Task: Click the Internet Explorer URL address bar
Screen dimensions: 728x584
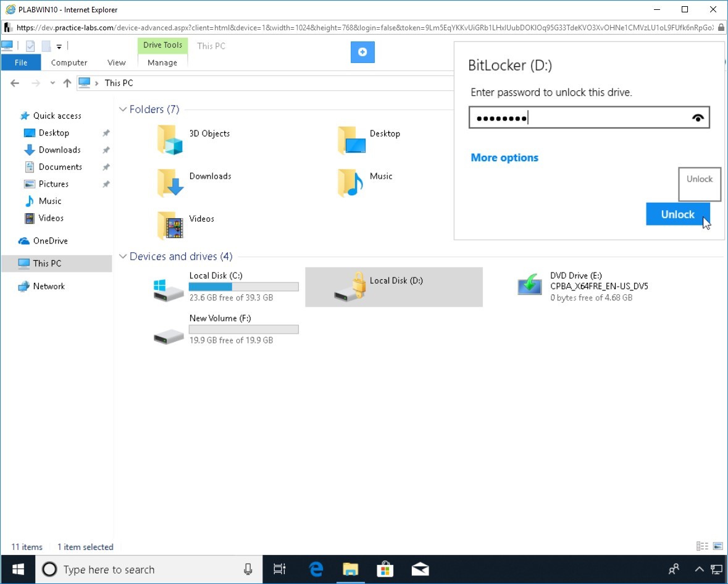Action: 365,27
